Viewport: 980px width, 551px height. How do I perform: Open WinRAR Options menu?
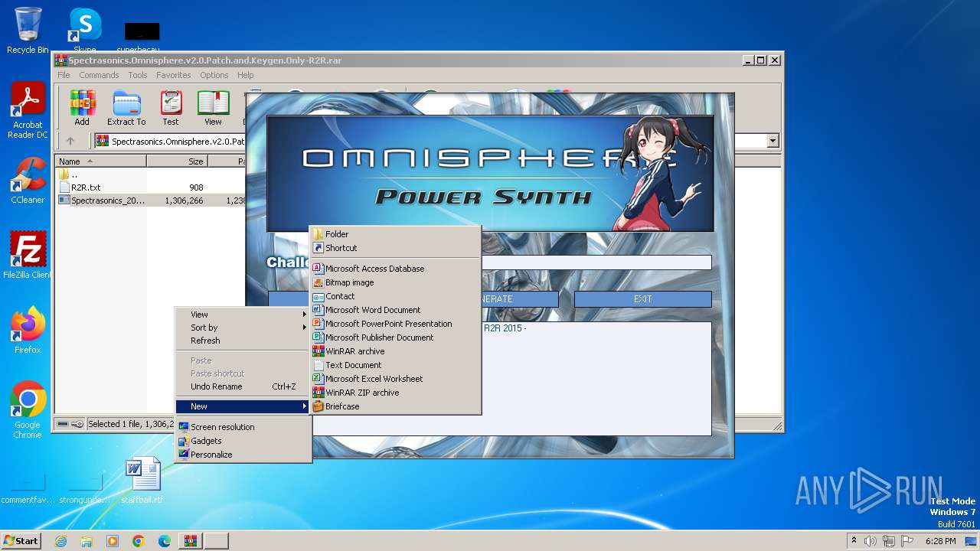click(x=214, y=75)
